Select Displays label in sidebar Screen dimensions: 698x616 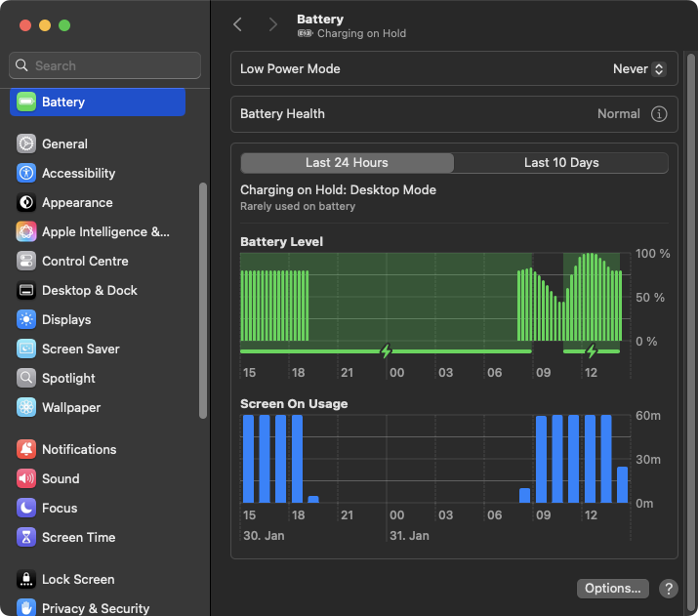(x=66, y=319)
